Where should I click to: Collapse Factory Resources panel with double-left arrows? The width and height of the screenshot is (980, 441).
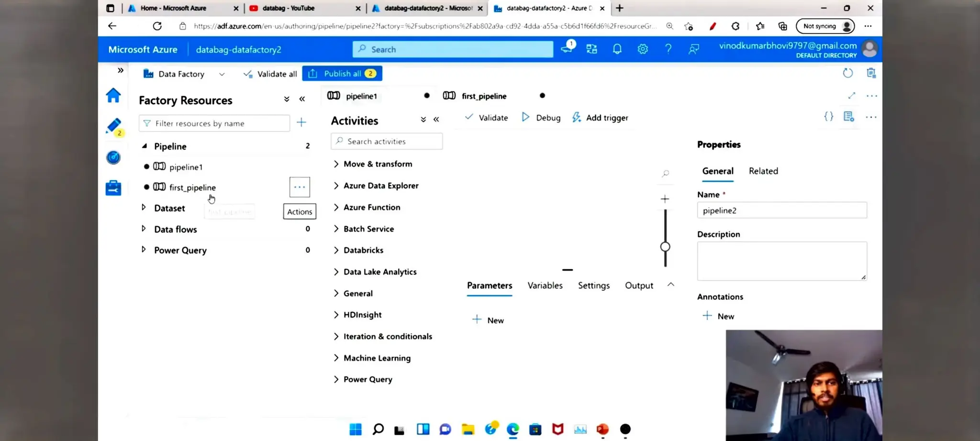point(302,99)
